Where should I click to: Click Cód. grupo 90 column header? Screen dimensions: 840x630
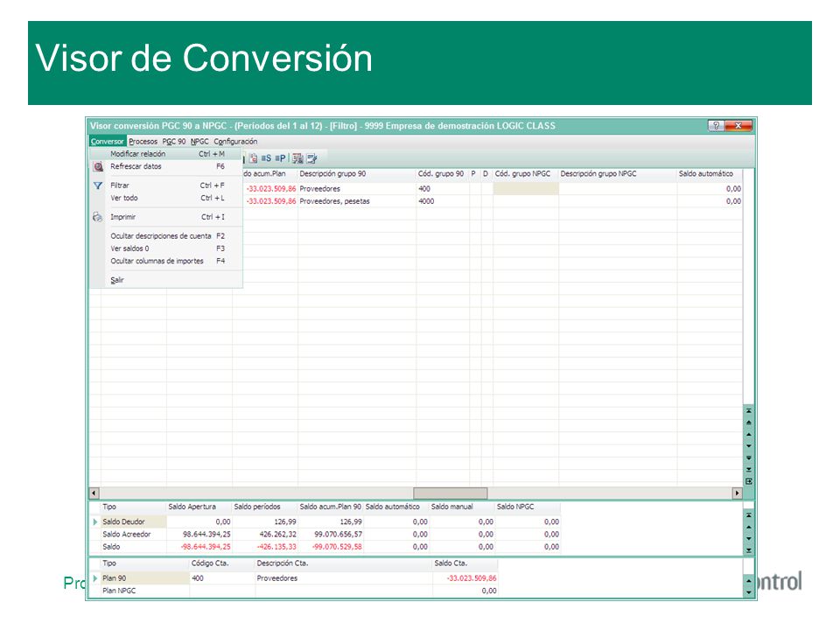pyautogui.click(x=443, y=173)
